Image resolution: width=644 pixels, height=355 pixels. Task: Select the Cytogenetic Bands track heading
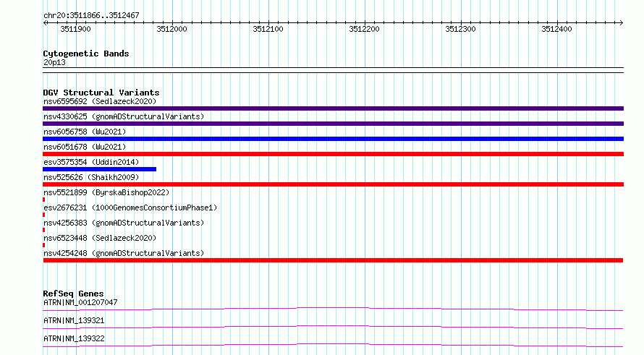86,54
